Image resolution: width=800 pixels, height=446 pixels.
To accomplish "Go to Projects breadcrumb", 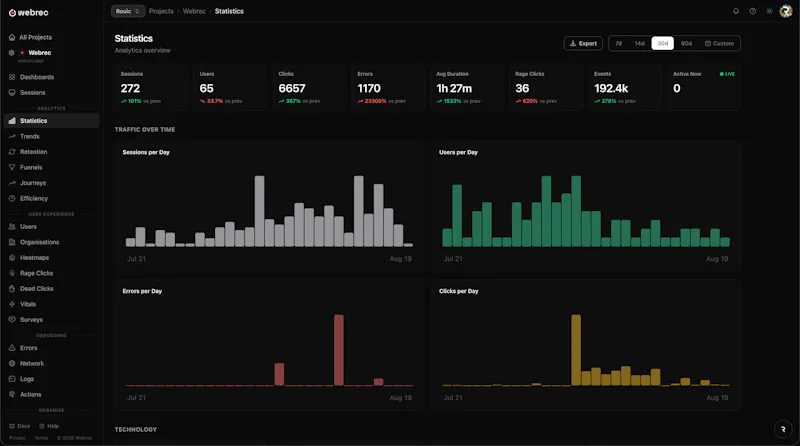I will tap(161, 11).
